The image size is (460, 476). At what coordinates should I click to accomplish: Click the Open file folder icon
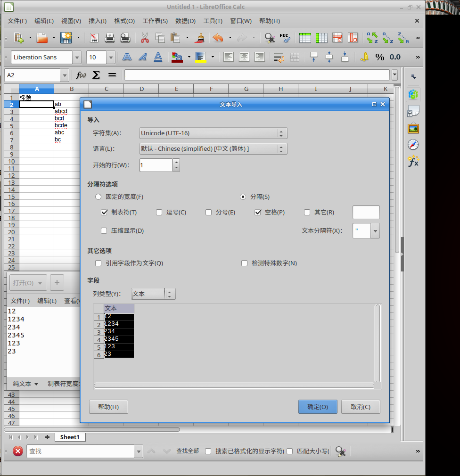coord(42,38)
